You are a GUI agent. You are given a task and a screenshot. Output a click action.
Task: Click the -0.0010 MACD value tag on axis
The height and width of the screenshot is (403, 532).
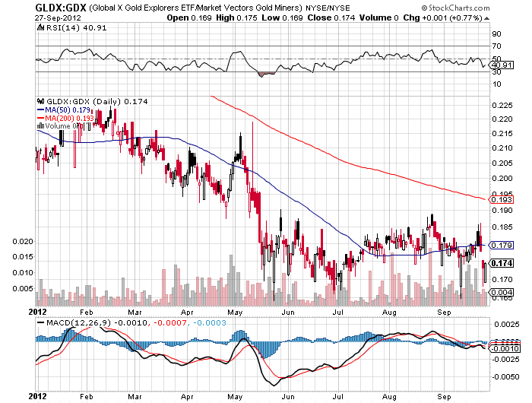504,348
